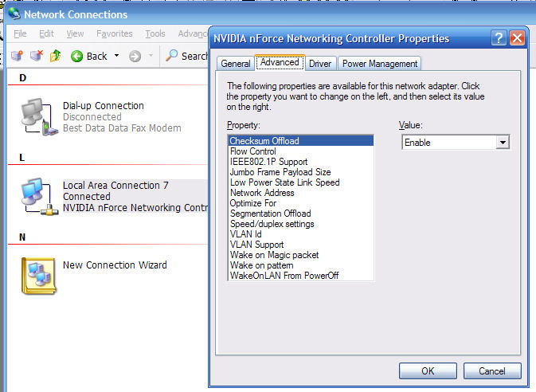
Task: Click the help question mark button
Action: 499,37
